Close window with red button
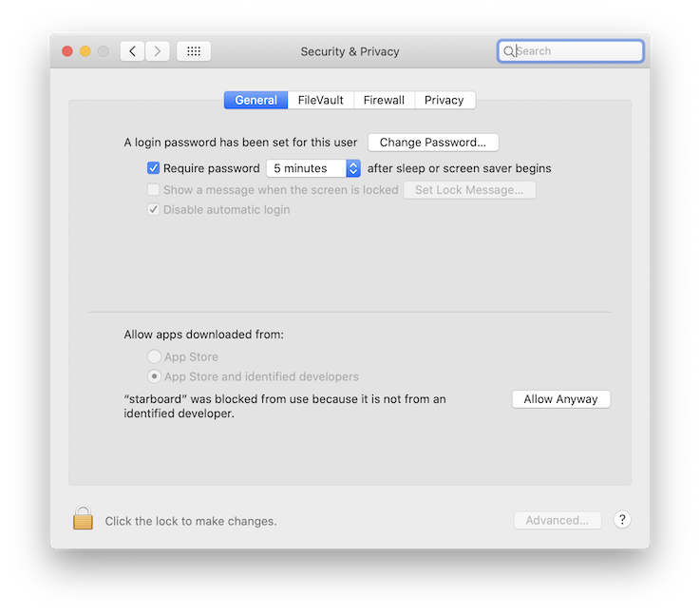700x615 pixels. coord(67,51)
